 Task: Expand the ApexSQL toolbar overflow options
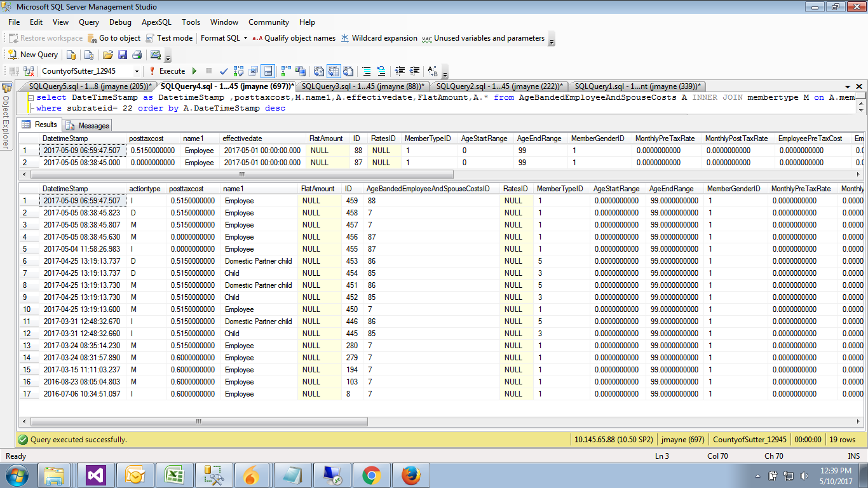pyautogui.click(x=552, y=40)
